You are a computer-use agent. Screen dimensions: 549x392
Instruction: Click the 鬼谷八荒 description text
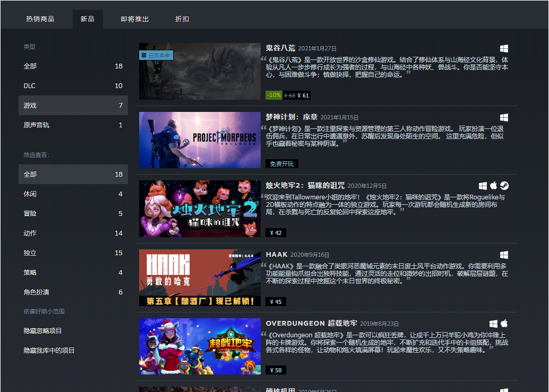[387, 67]
